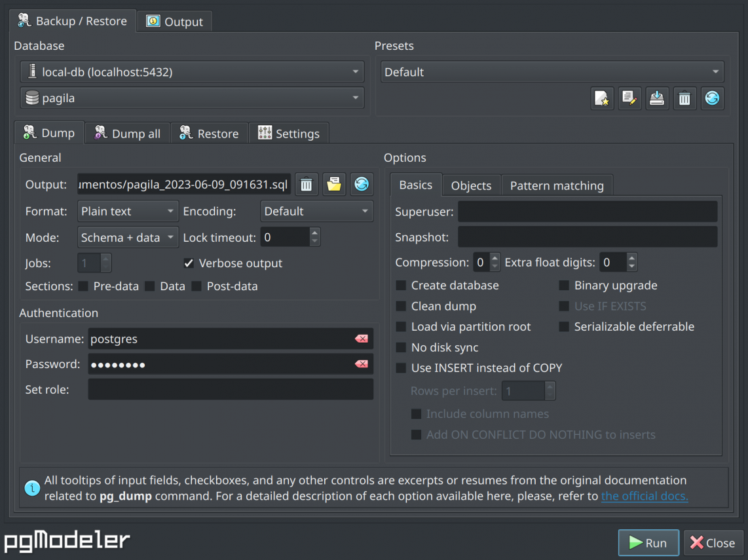Regenerate output filename with refresh icon
This screenshot has width=748, height=560.
click(x=362, y=184)
